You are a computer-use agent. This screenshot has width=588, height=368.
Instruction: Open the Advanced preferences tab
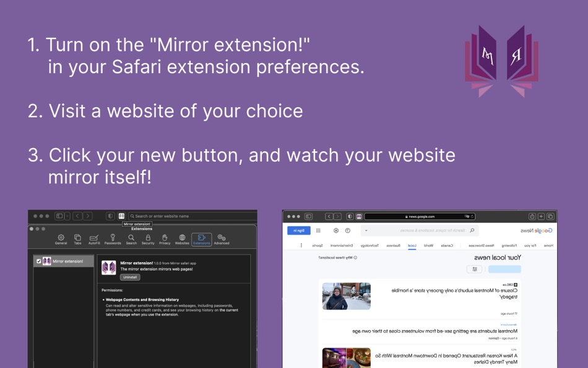(x=222, y=239)
